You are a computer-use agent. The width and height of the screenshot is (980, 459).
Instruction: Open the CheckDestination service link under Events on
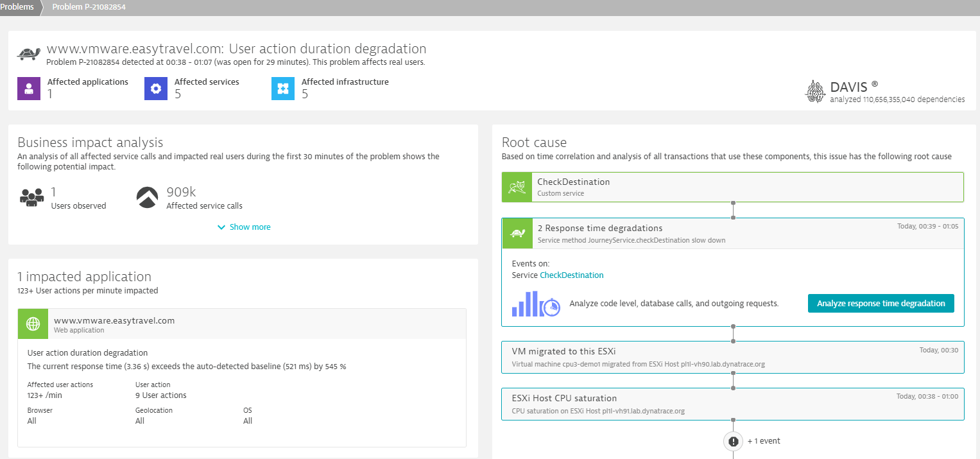point(571,275)
